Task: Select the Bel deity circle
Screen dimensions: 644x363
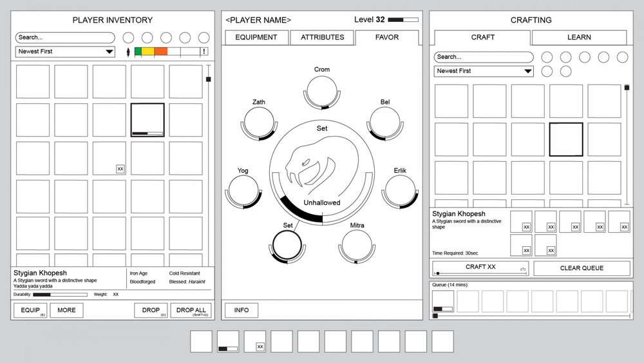Action: 385,123
